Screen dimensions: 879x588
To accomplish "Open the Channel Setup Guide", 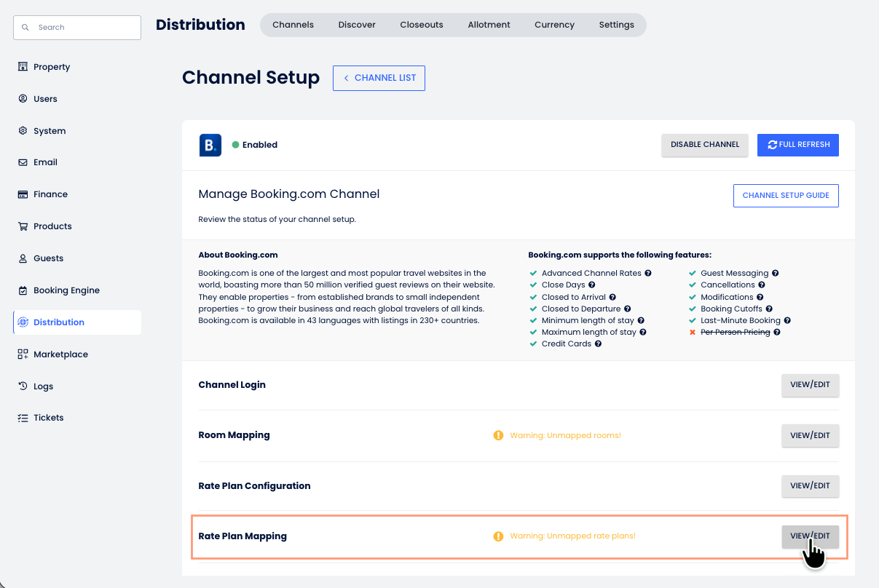I will click(786, 196).
